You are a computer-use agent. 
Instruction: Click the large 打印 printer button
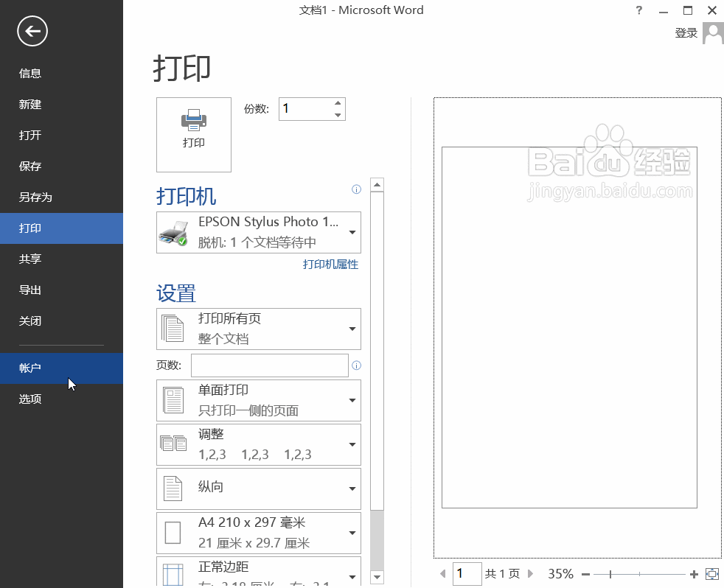(x=193, y=134)
